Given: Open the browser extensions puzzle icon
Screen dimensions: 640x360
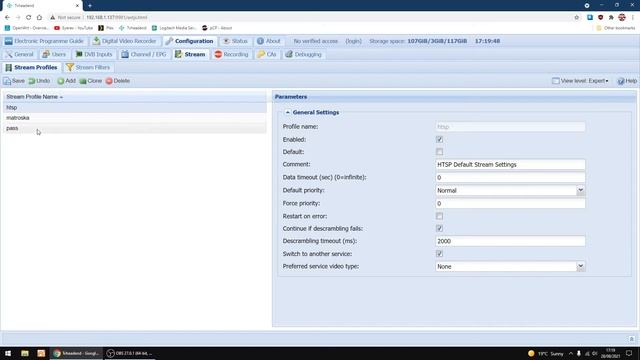Looking at the screenshot, I should click(x=611, y=18).
